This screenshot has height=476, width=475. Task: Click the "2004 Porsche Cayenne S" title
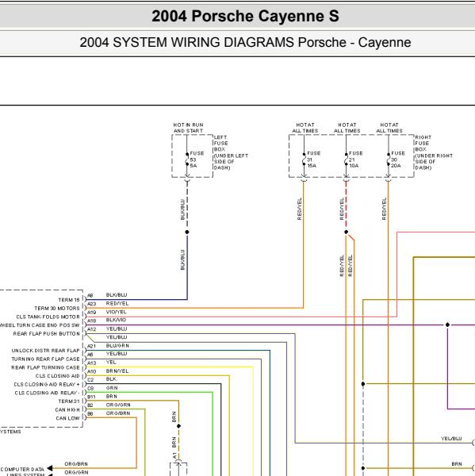tap(245, 16)
